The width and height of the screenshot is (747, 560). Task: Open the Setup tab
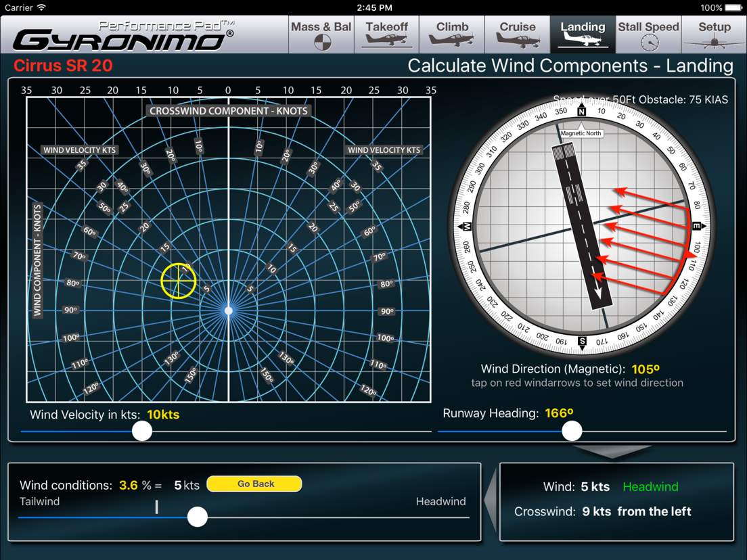714,34
